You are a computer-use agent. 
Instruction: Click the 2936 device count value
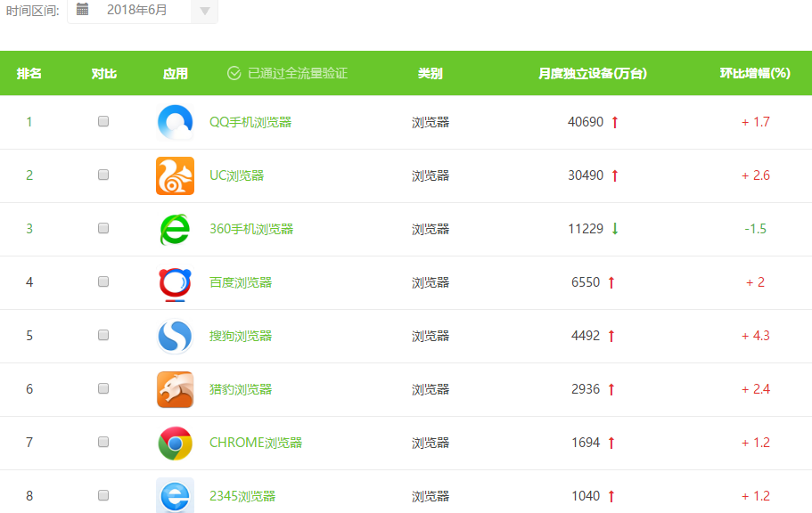point(586,389)
